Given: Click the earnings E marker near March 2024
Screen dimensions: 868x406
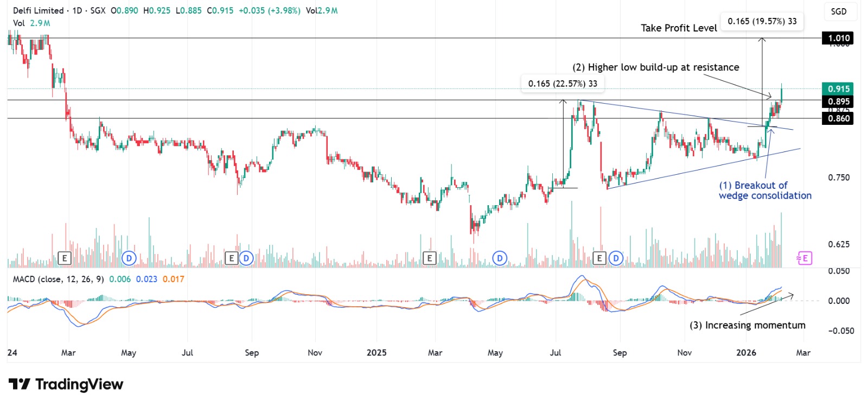Looking at the screenshot, I should pos(65,258).
